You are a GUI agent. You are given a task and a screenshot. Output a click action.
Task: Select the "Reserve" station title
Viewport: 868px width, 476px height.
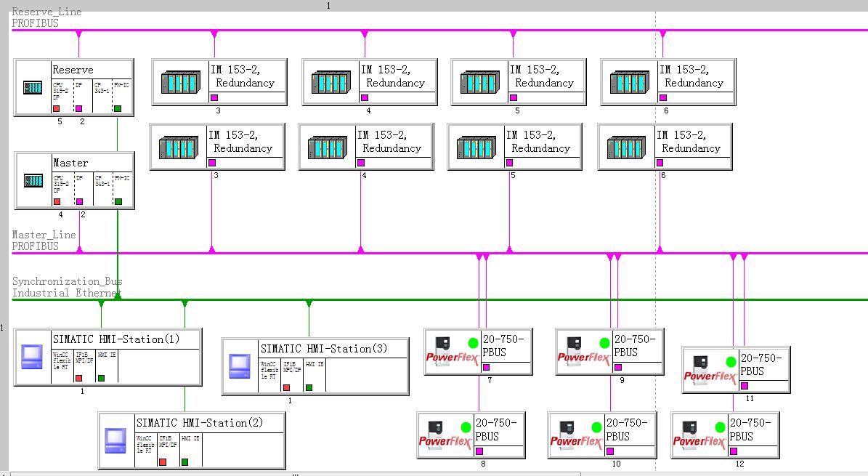click(73, 70)
